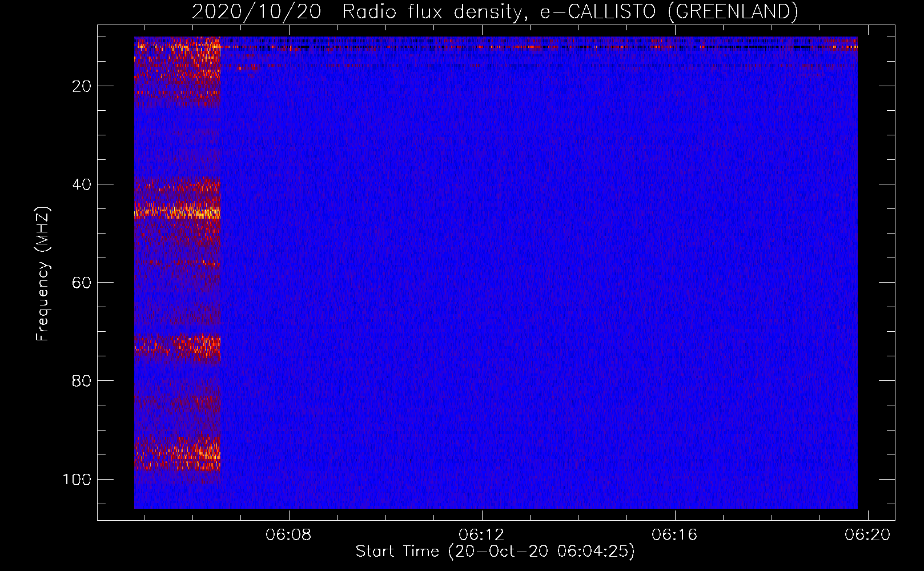Click the 06:12 time tick label
Viewport: 924px width, 571px height.
pyautogui.click(x=482, y=535)
